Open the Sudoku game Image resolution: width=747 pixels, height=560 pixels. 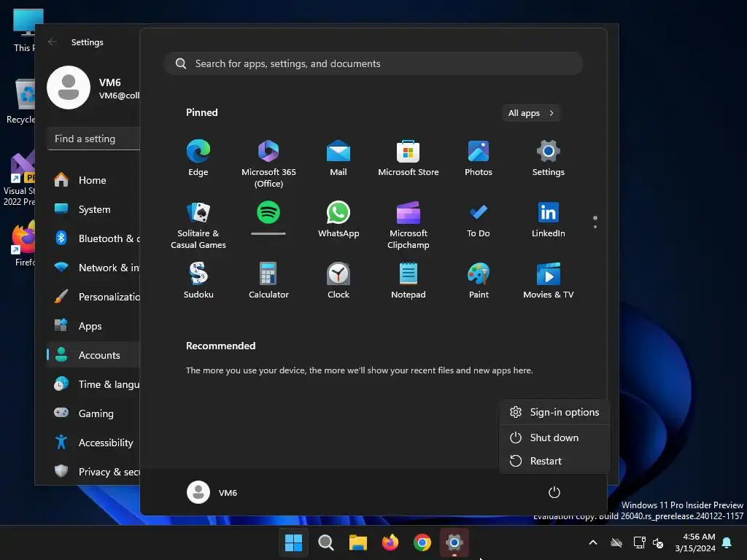click(x=198, y=281)
